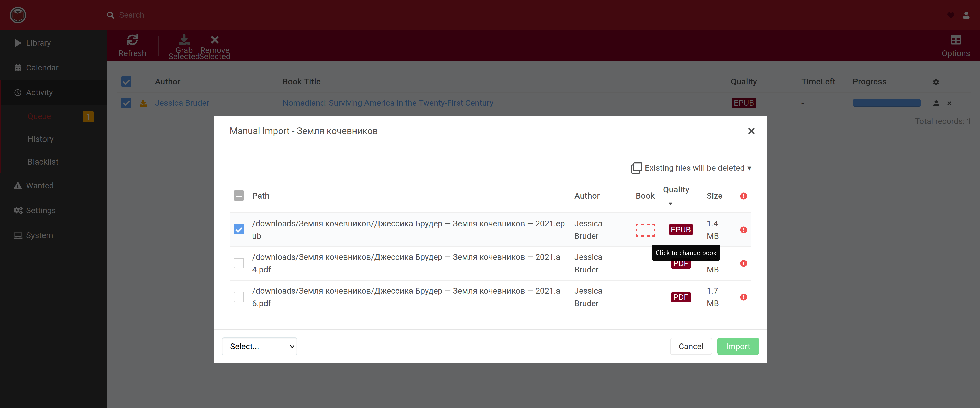
Task: Sort by the Quality column header
Action: click(x=676, y=190)
